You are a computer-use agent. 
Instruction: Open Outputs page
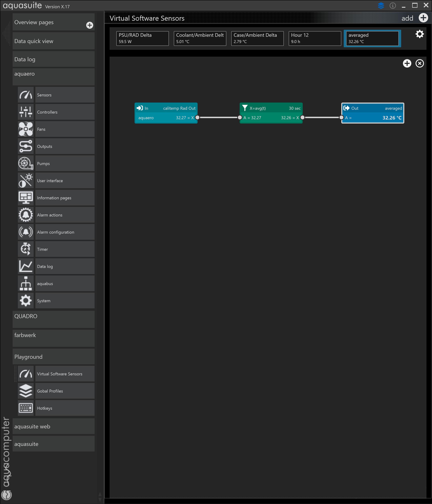(x=65, y=146)
